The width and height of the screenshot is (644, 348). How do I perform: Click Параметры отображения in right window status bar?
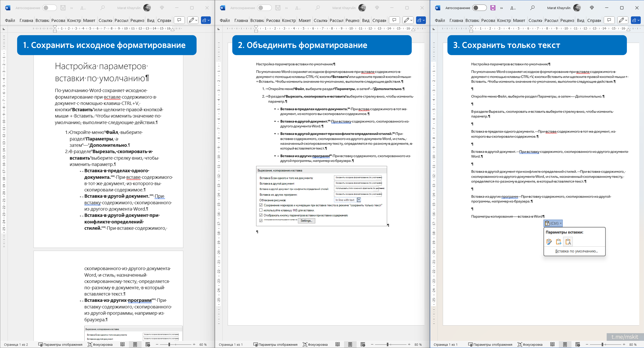coord(490,344)
